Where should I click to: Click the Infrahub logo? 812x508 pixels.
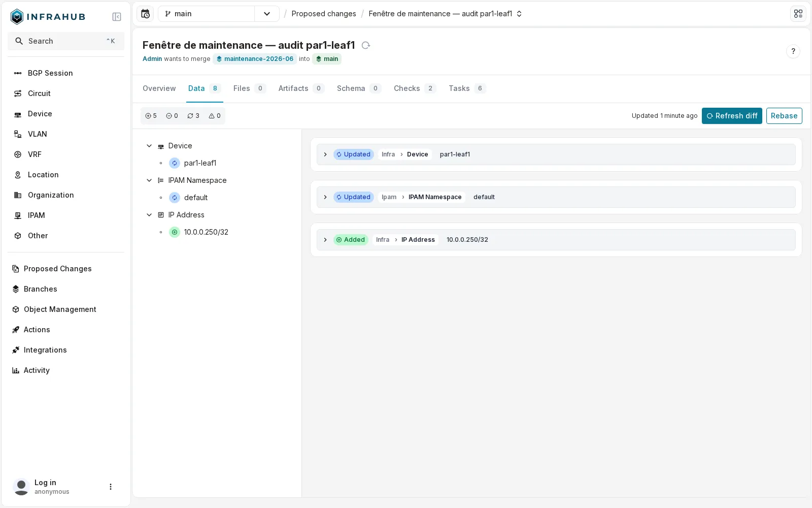pyautogui.click(x=48, y=17)
